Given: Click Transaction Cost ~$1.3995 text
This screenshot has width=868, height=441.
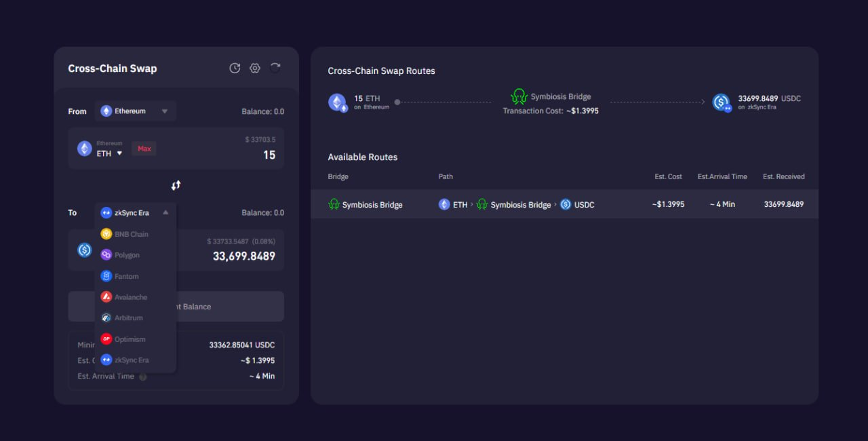Looking at the screenshot, I should click(551, 111).
